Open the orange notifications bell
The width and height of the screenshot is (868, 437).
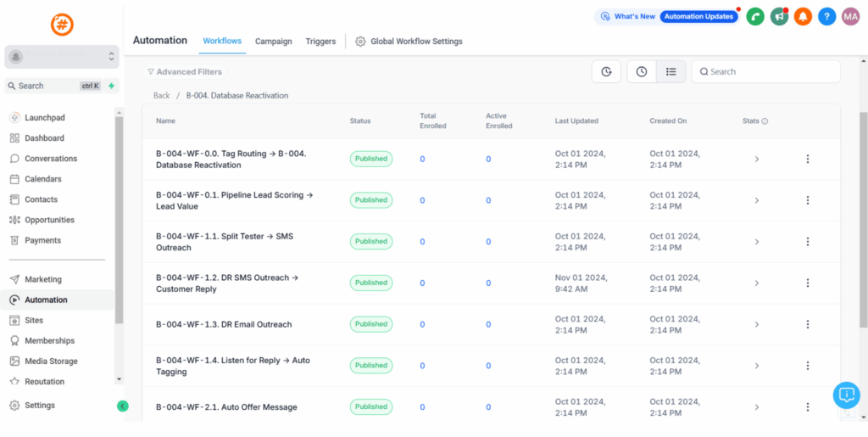click(x=803, y=16)
